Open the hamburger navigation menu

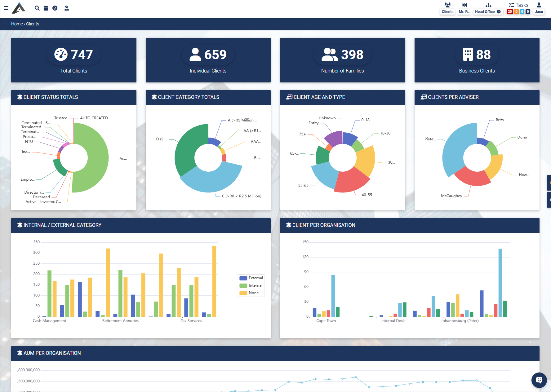pyautogui.click(x=6, y=8)
